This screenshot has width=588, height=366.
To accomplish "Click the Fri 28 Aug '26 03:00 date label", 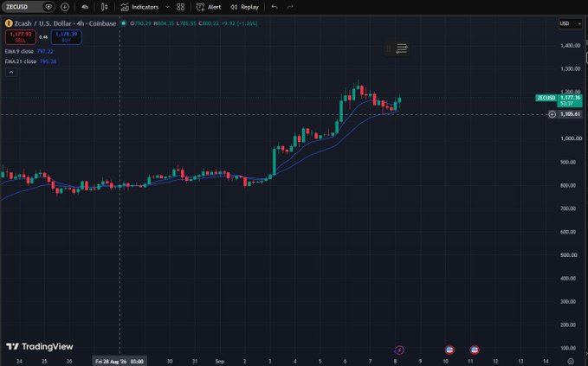I will 120,362.
